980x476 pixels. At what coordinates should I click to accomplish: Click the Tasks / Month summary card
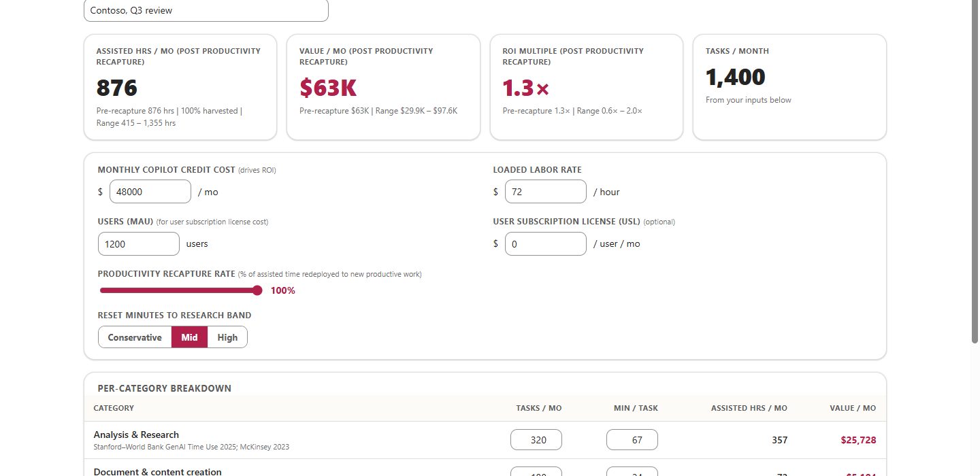click(x=789, y=87)
